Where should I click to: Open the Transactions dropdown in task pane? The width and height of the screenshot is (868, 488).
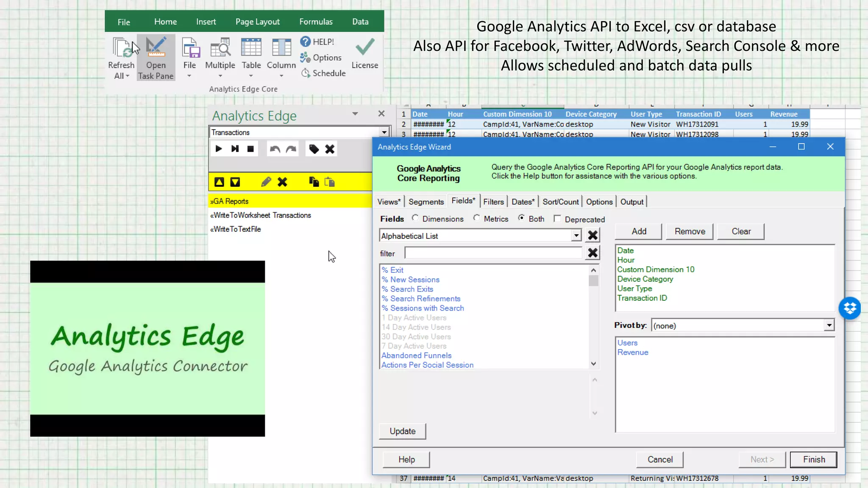coord(384,132)
